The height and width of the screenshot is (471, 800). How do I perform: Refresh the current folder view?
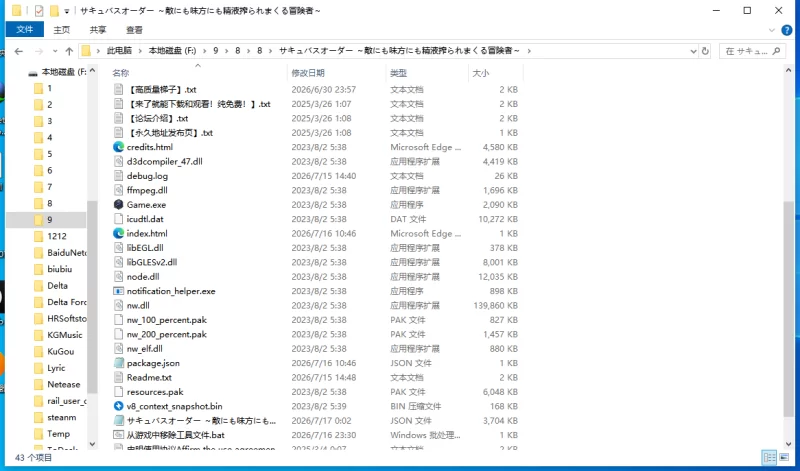[x=705, y=51]
